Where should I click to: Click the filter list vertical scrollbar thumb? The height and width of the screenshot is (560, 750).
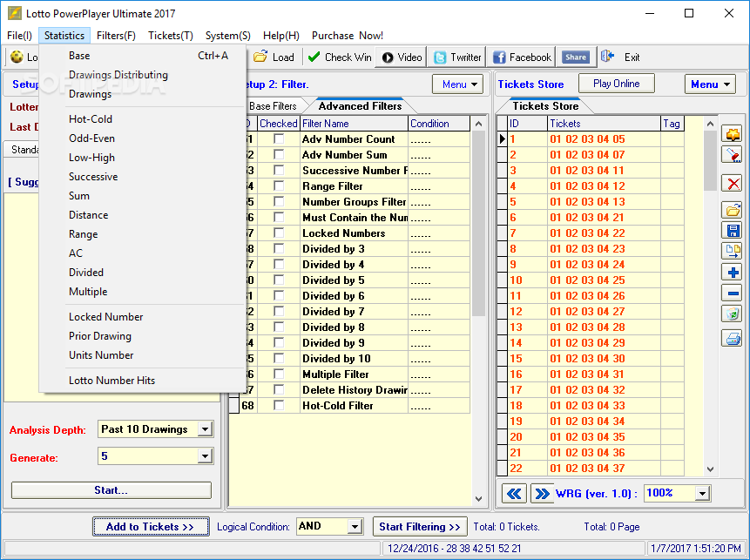pos(478,224)
